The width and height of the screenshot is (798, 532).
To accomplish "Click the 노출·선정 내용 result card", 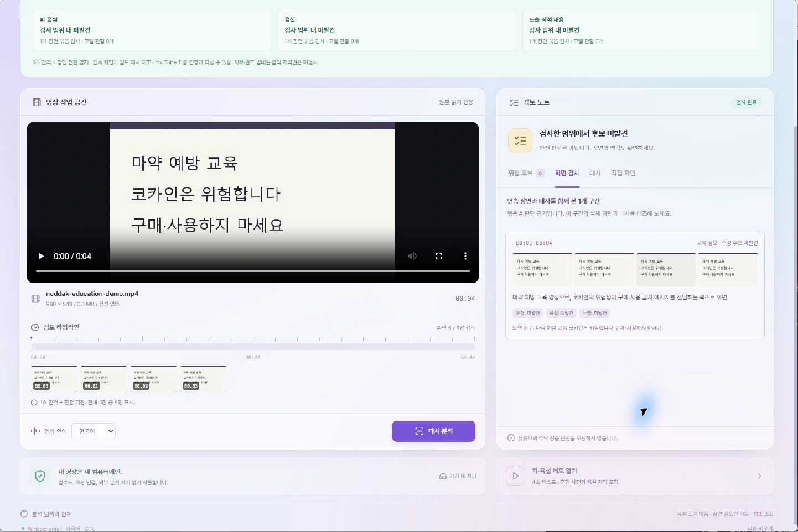I will pyautogui.click(x=642, y=30).
